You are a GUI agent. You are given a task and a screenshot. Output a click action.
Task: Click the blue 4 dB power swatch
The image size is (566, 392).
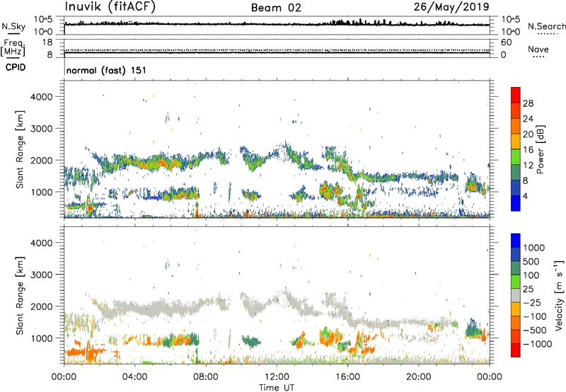[x=516, y=203]
